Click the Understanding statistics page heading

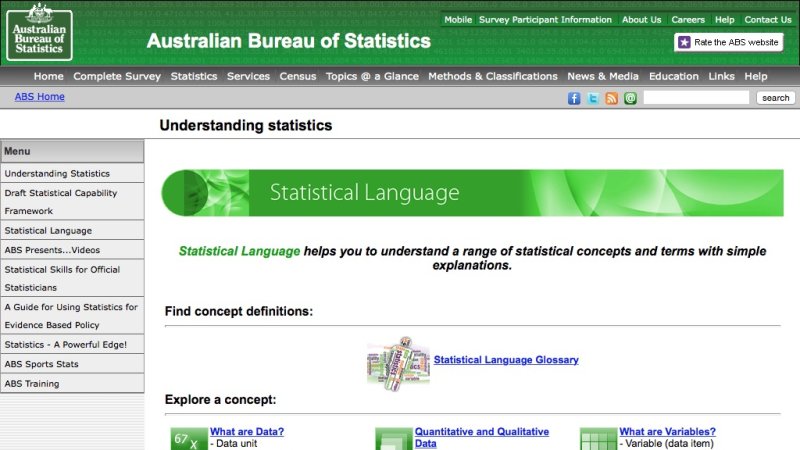click(x=245, y=126)
